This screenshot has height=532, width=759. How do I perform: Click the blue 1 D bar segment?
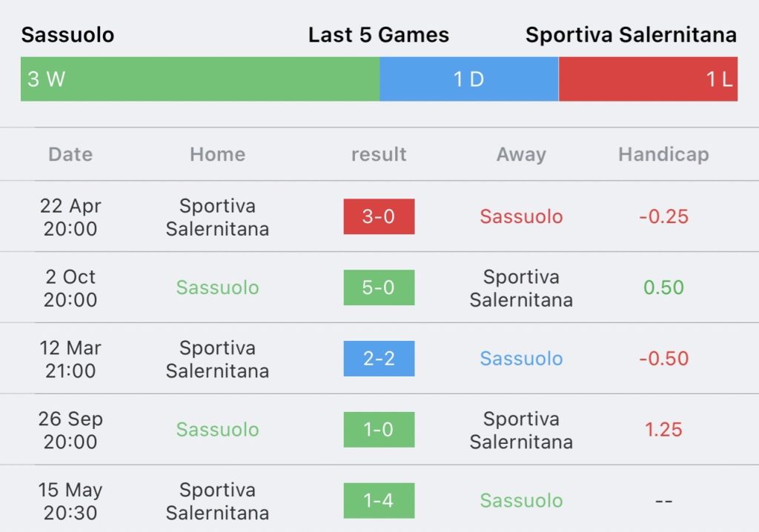coord(469,79)
